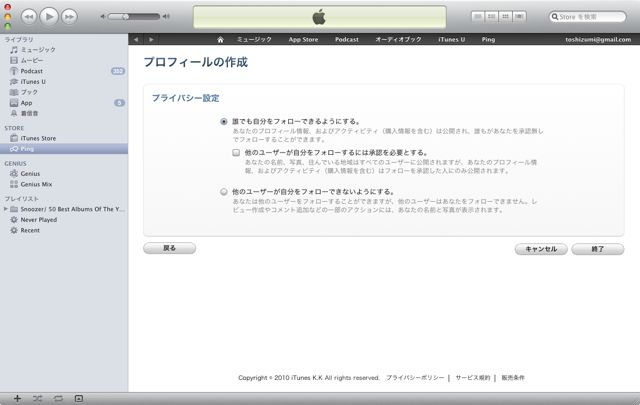Screen dimensions: 640x405
Task: Select 他のユーザーが自分をフォローできないようにする radio option
Action: (224, 191)
